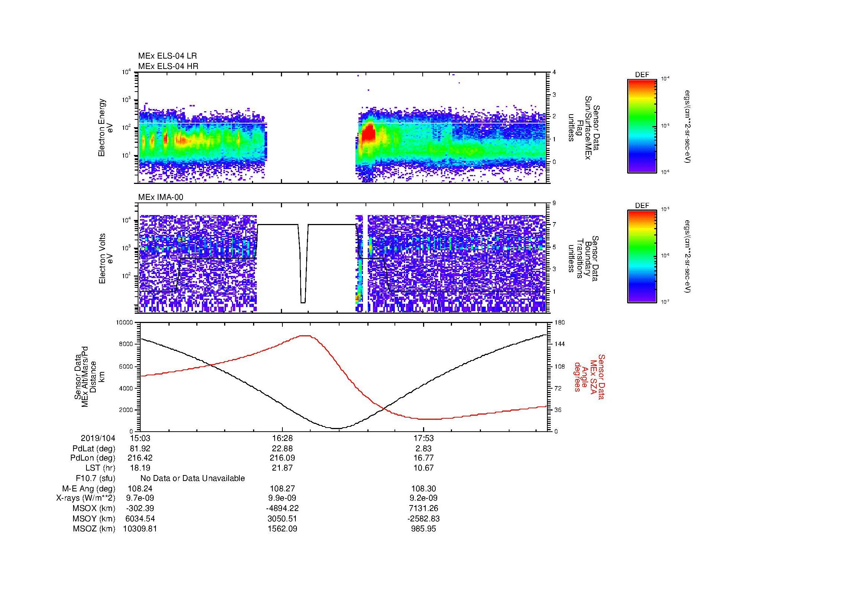Click the 'MEx Alt/Mars/Pd Distance km' axis label
Screen dimensions: 868x613
(x=89, y=376)
